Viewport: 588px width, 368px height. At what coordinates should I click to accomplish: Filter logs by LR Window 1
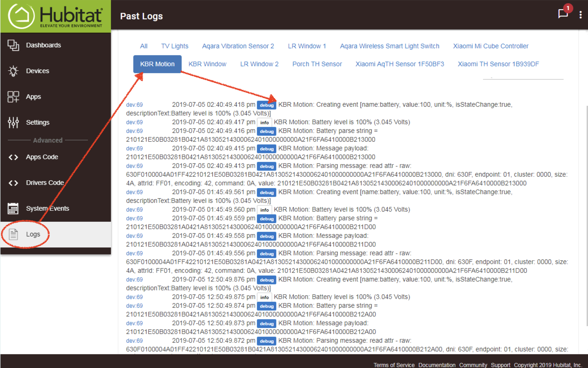(307, 46)
